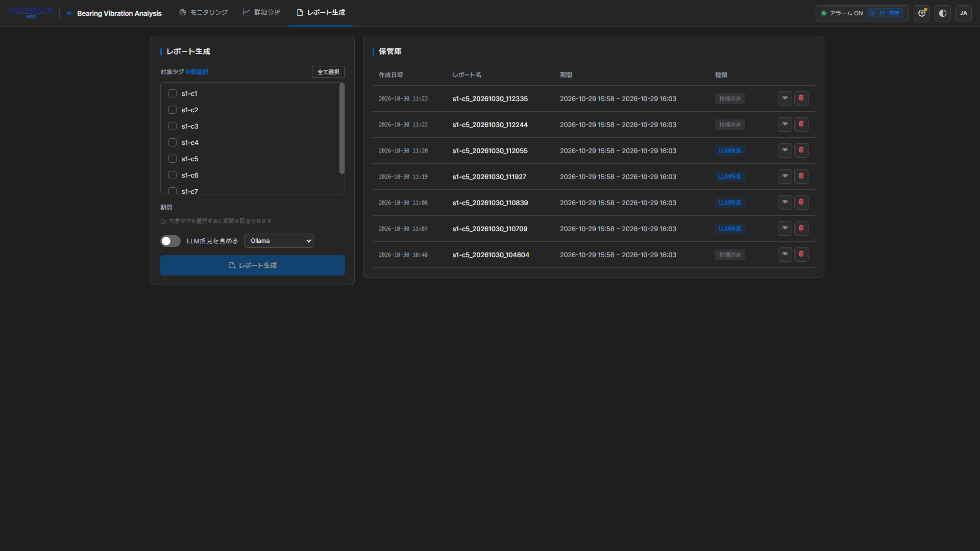
Task: Preview report s1-c5_20261030_112055
Action: (785, 151)
